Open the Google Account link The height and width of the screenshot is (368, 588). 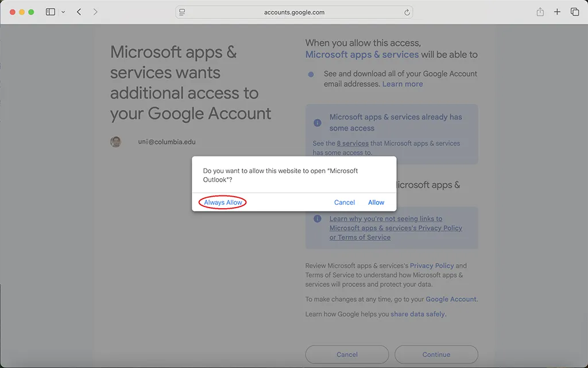click(x=451, y=299)
